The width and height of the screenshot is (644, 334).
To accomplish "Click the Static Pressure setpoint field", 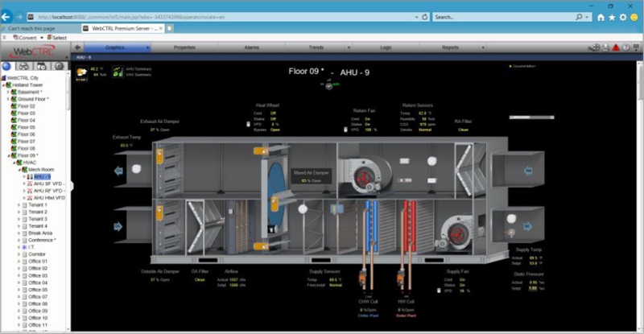I will tap(531, 287).
